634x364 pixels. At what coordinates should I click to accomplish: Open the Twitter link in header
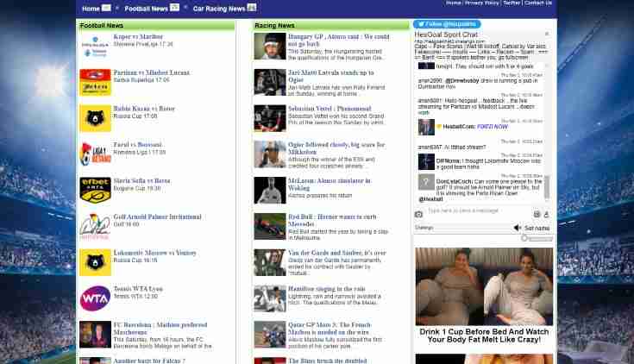pos(512,3)
